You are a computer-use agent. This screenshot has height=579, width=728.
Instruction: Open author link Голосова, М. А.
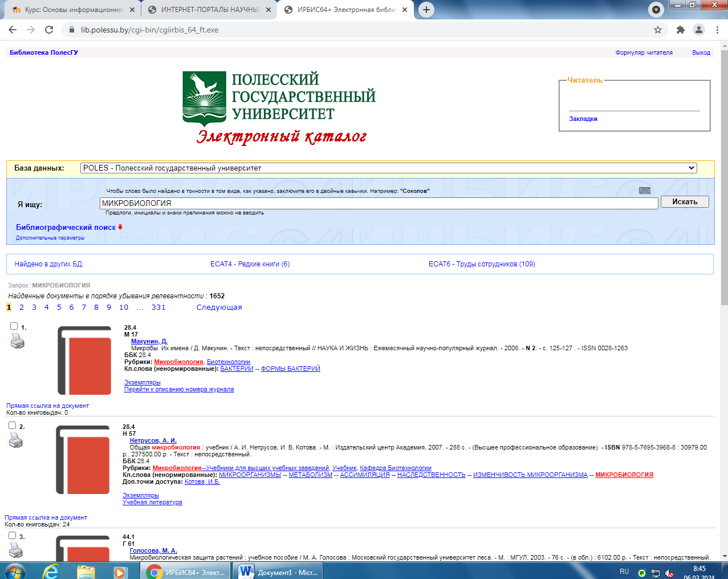click(153, 550)
